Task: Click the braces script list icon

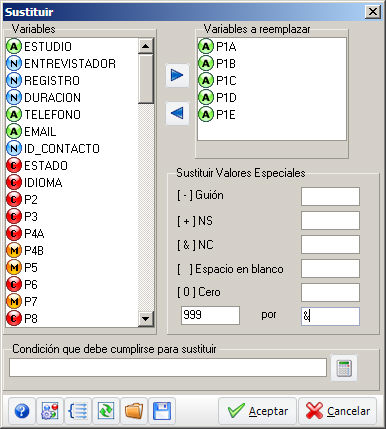Action: pyautogui.click(x=78, y=411)
